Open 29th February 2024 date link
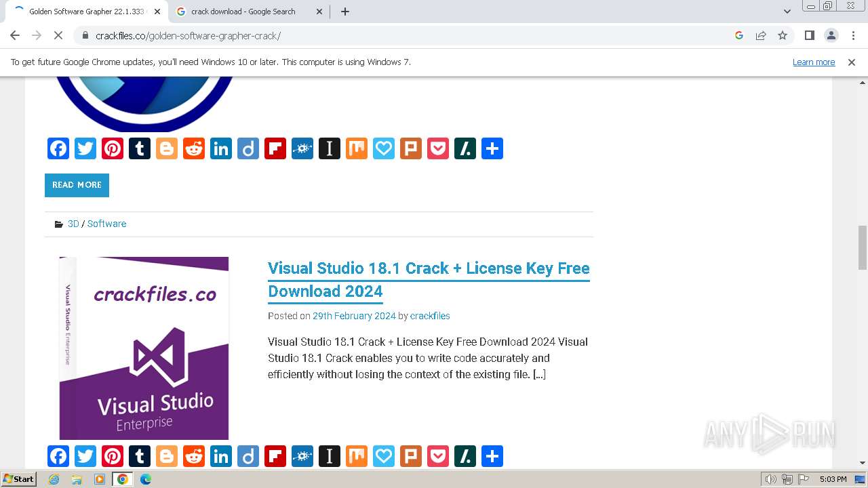This screenshot has width=868, height=488. pyautogui.click(x=354, y=316)
